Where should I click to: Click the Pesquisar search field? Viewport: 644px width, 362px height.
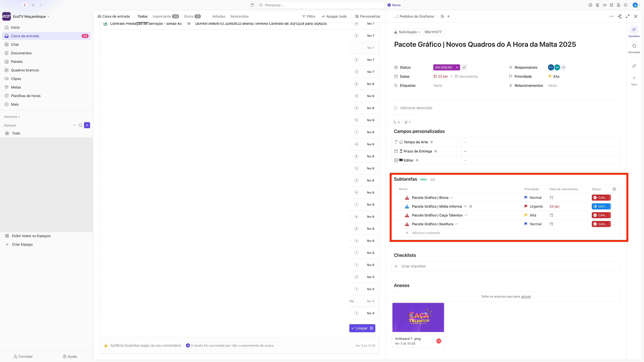[x=320, y=5]
